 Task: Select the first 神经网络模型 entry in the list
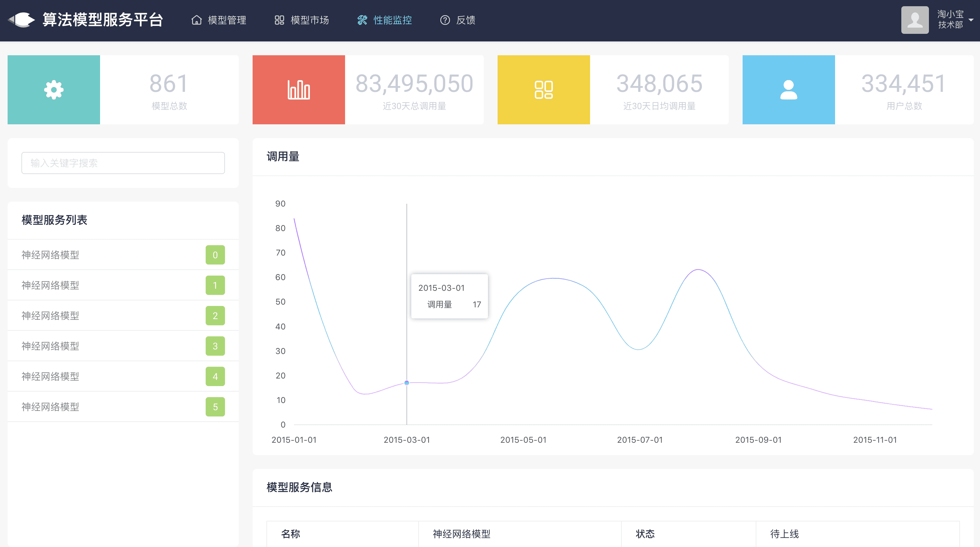pos(50,255)
